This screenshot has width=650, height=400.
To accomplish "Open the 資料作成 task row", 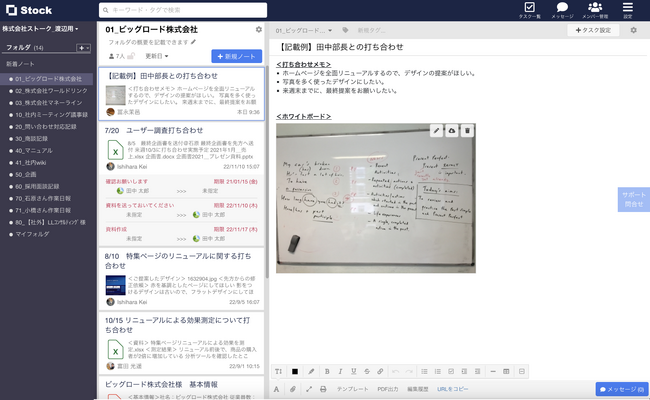I will [x=182, y=234].
